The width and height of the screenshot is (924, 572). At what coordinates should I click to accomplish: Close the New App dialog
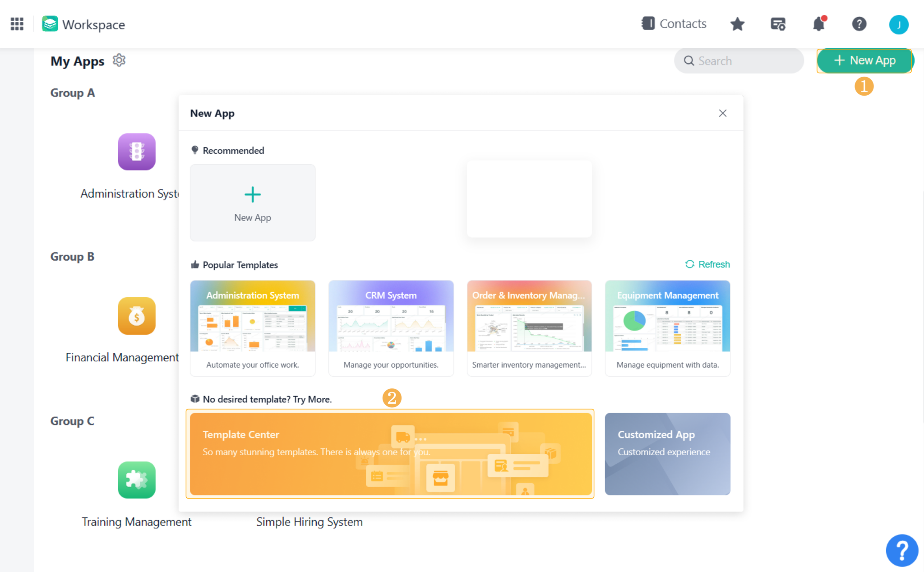tap(723, 113)
